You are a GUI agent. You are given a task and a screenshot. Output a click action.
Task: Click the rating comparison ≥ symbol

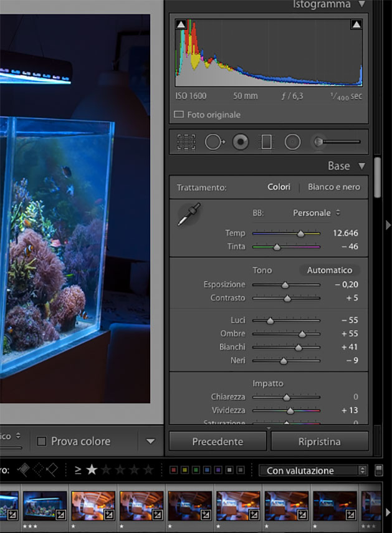click(x=78, y=470)
